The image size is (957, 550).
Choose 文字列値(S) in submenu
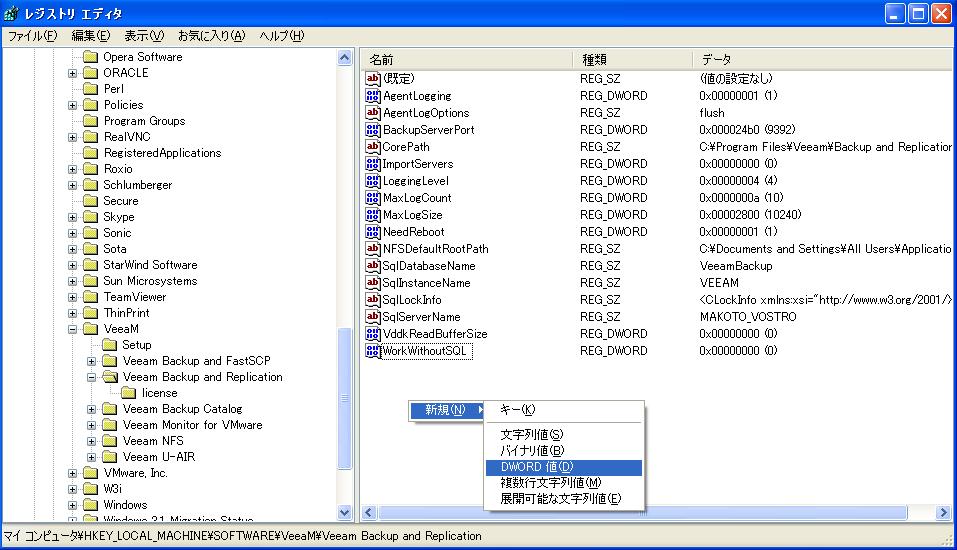coord(564,435)
